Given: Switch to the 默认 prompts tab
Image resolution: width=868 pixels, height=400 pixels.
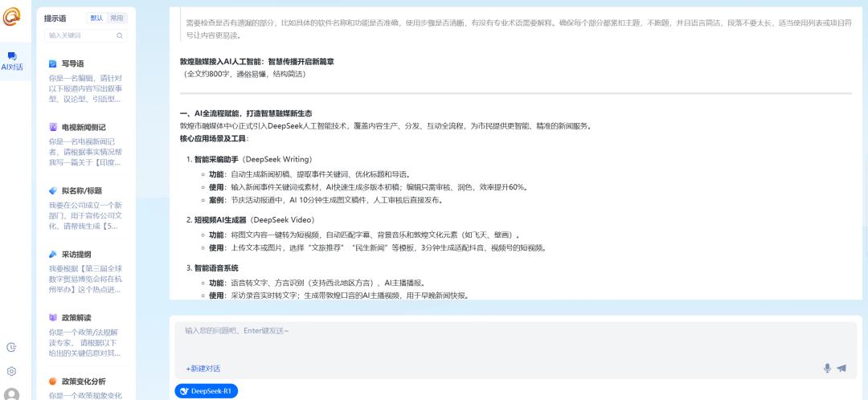Looking at the screenshot, I should [97, 18].
